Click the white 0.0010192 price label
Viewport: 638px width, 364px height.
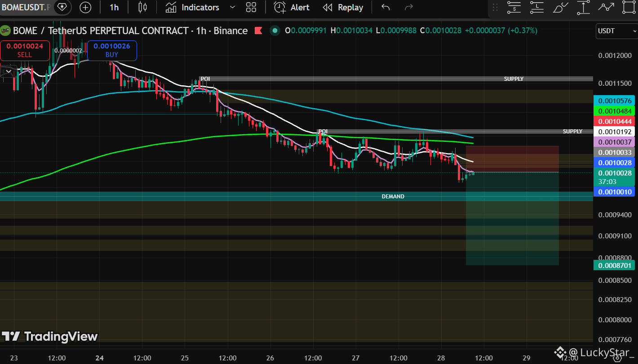coord(613,132)
